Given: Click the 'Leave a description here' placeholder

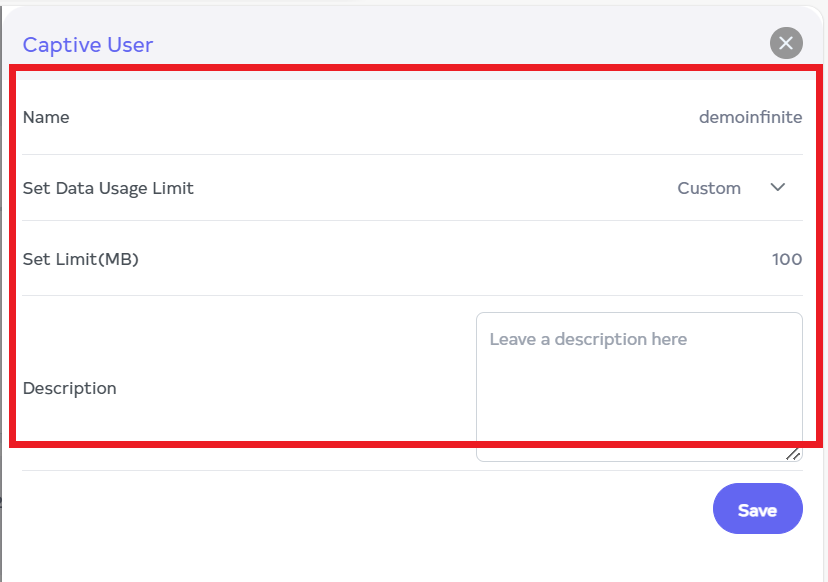Looking at the screenshot, I should [x=588, y=339].
